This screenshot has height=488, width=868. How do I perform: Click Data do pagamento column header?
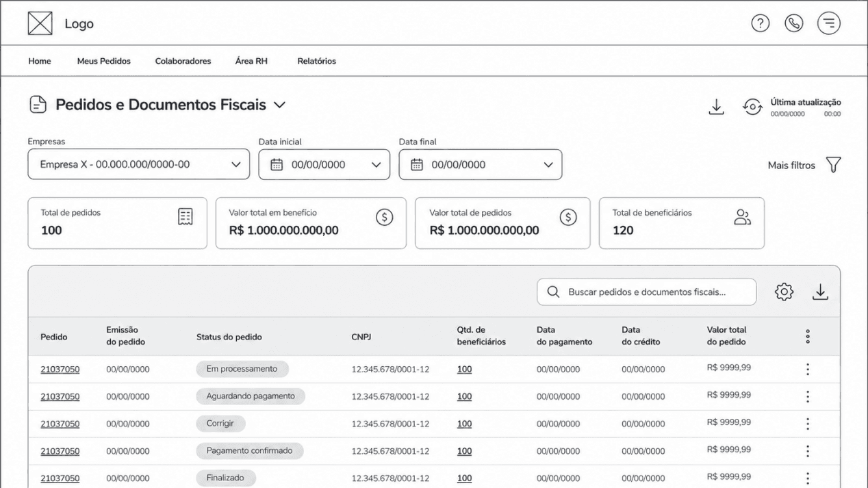565,336
